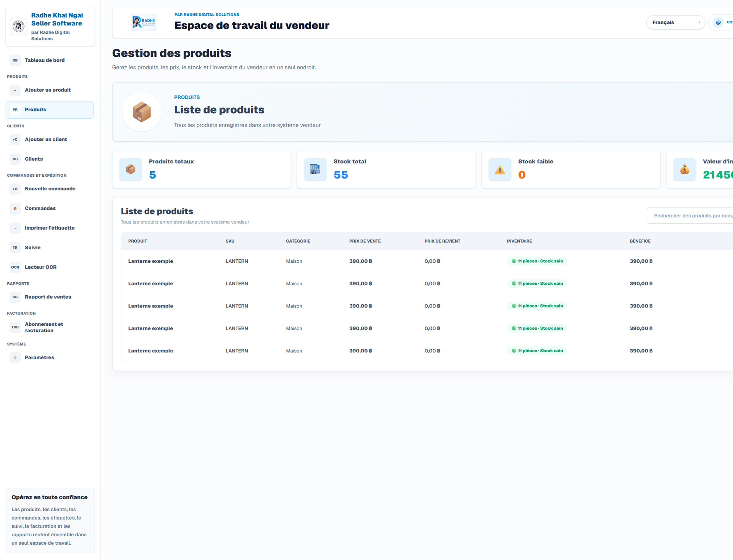Click the PRIX DE VENTE column header

point(365,241)
